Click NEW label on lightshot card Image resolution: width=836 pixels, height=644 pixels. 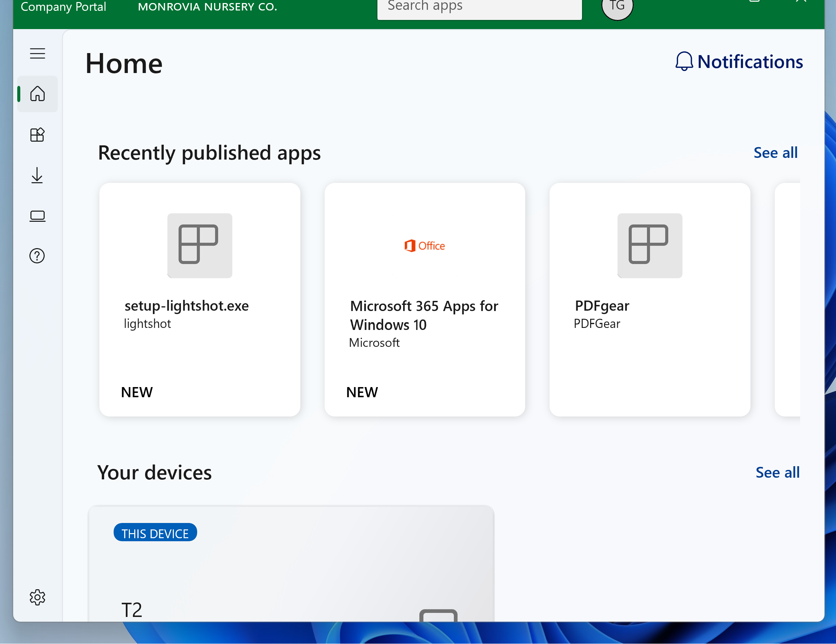click(x=137, y=392)
